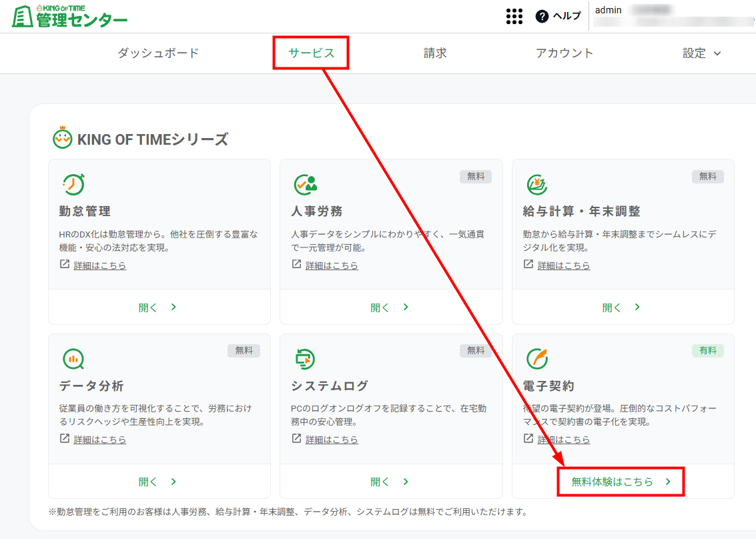Open 詳細はこちら link for データ分析
Screen dimensions: 756x539
click(x=100, y=439)
